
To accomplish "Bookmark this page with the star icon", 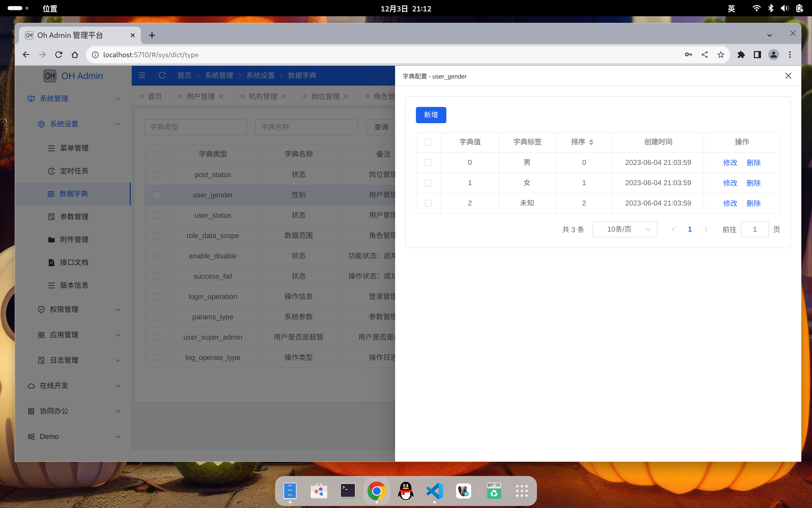I will coord(721,54).
